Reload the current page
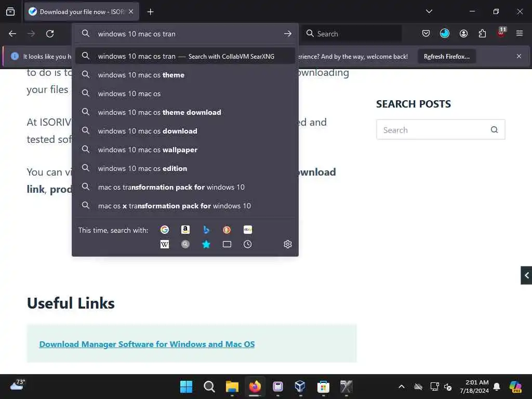 pos(50,34)
